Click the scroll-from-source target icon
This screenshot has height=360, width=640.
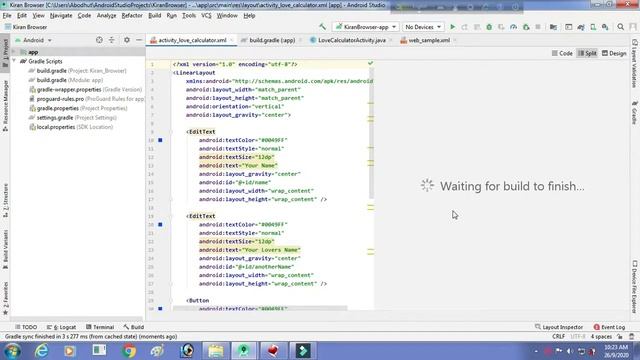99,40
